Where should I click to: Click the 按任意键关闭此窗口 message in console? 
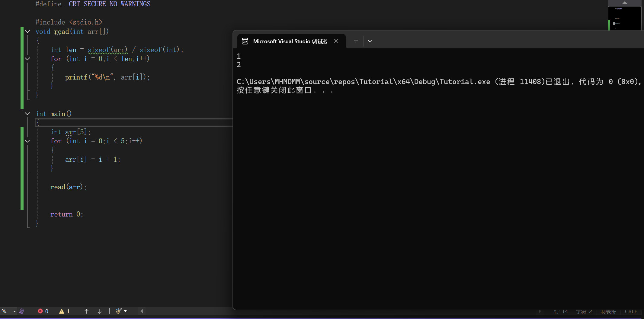pyautogui.click(x=285, y=90)
